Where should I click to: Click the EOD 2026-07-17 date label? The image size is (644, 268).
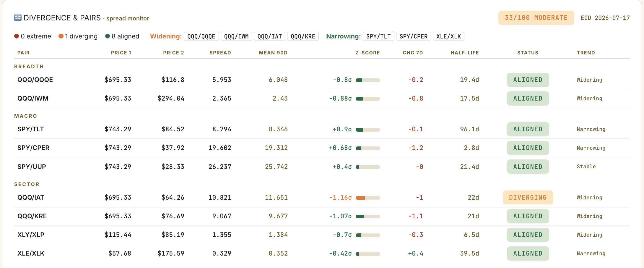[605, 18]
